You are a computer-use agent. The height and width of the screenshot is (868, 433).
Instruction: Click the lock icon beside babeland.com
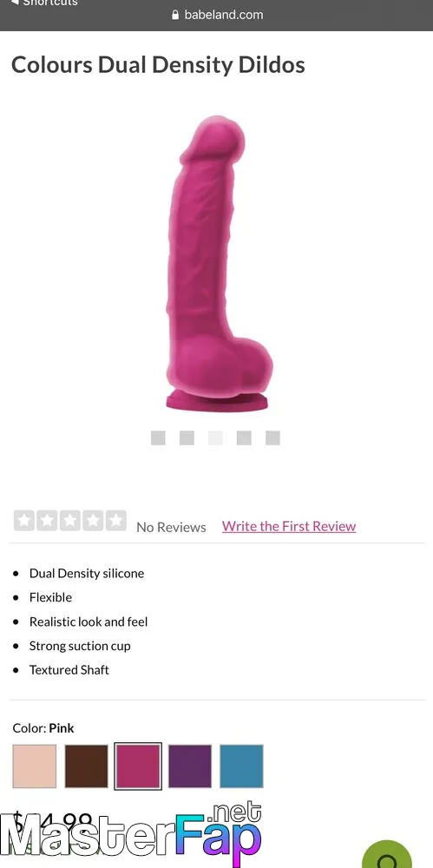pyautogui.click(x=175, y=15)
